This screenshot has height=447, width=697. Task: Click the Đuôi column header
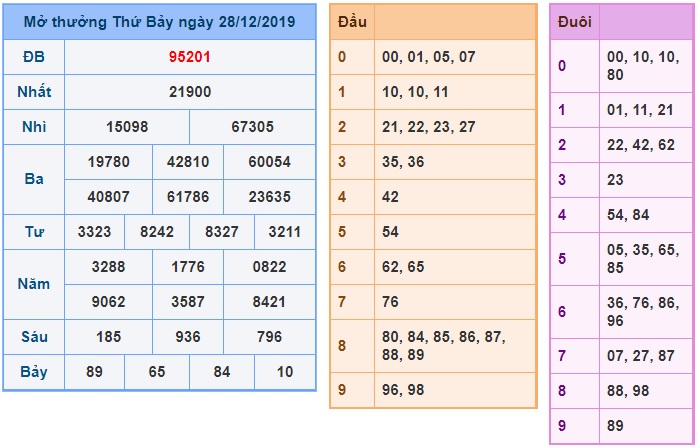pos(574,22)
